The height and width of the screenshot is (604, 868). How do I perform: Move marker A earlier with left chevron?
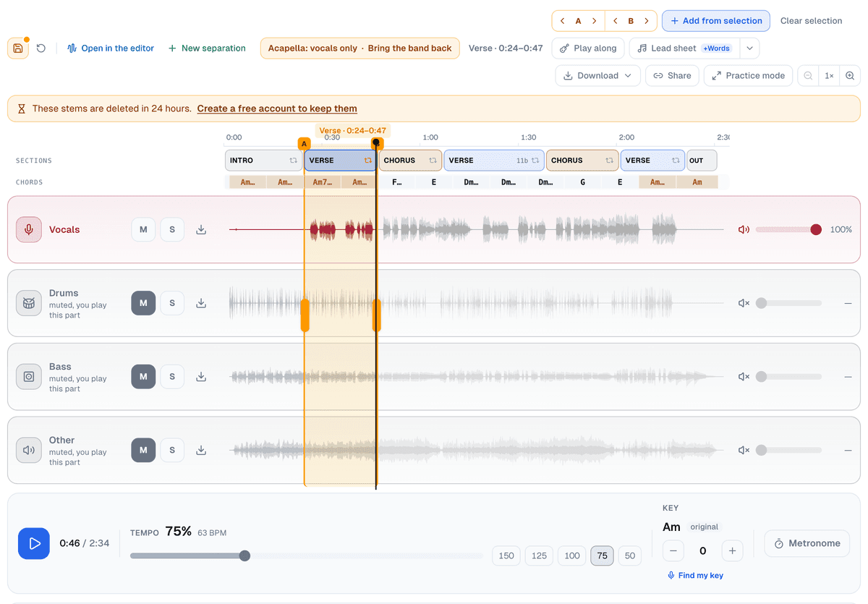click(x=563, y=21)
